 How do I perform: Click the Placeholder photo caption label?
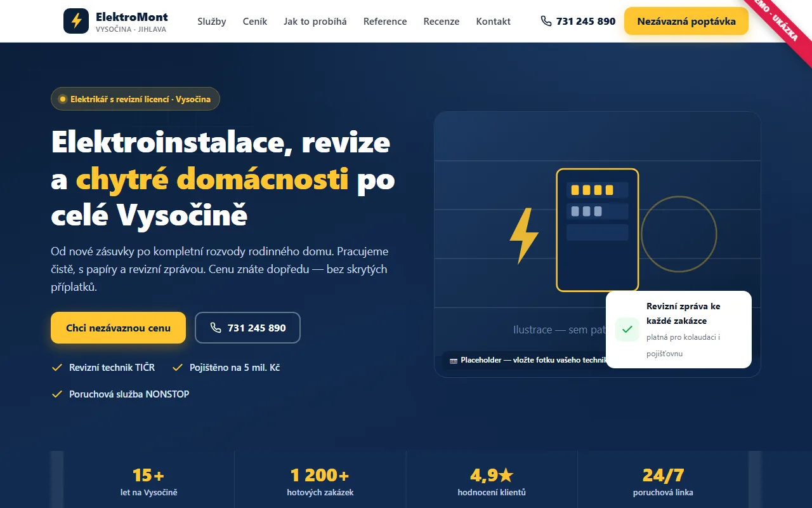point(526,360)
